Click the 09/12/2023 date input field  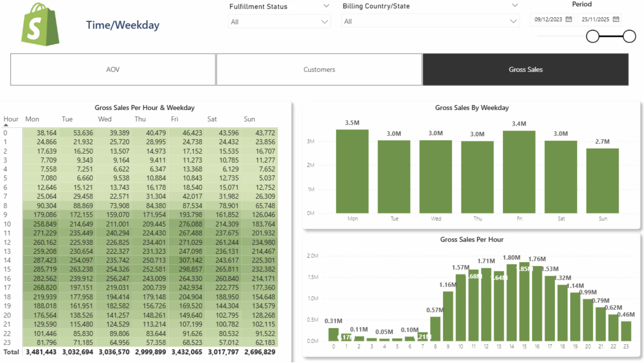click(x=548, y=19)
